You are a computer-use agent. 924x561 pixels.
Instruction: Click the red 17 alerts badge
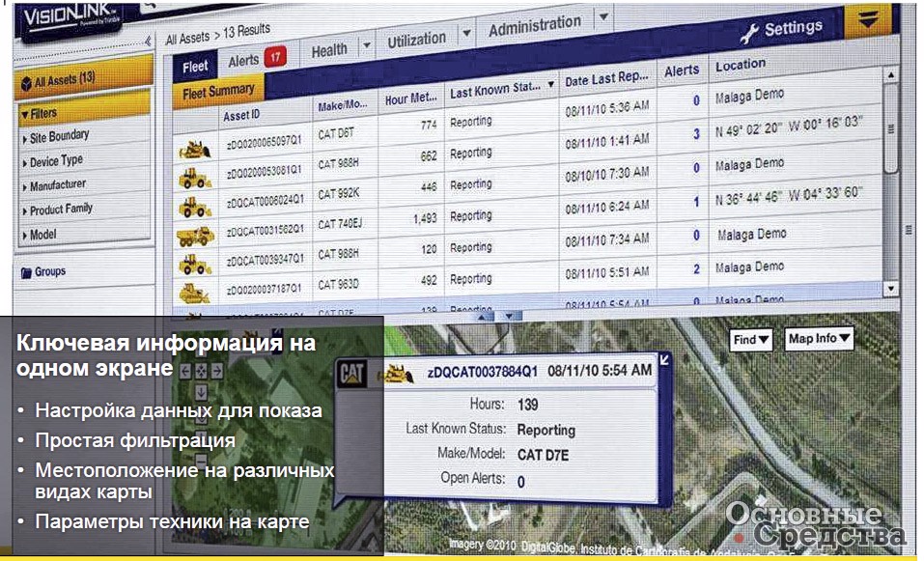click(x=274, y=57)
